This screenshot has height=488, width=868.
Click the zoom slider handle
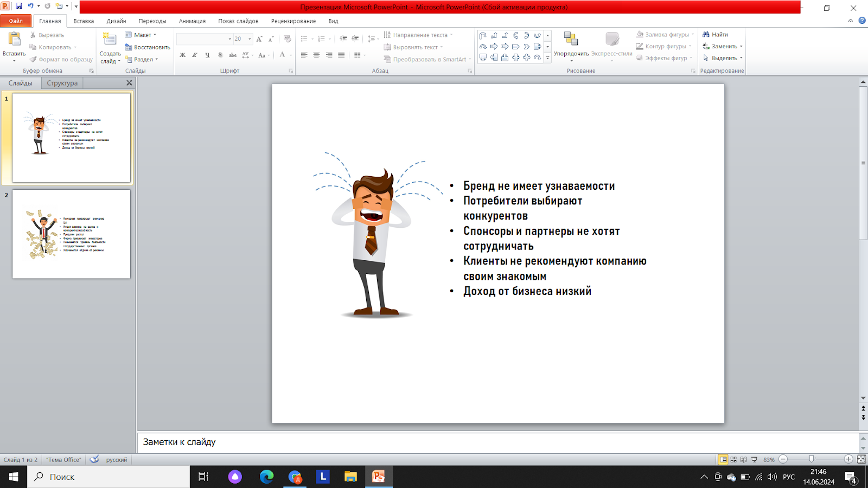[x=811, y=459]
